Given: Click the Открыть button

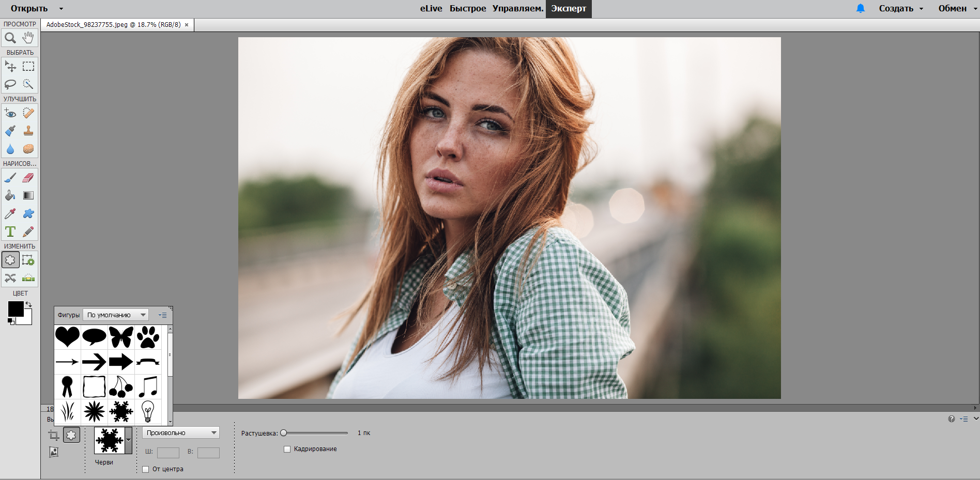Looking at the screenshot, I should coord(29,8).
